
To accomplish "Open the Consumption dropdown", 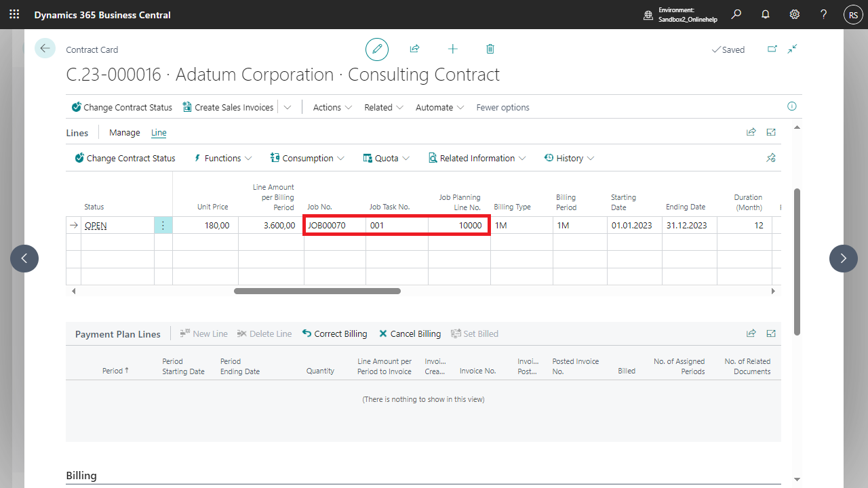I will (307, 158).
